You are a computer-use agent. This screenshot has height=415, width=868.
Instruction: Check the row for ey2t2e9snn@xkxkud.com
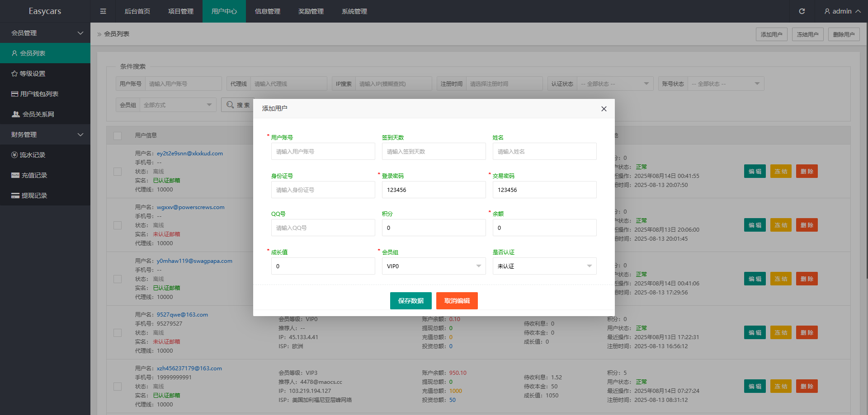click(118, 172)
